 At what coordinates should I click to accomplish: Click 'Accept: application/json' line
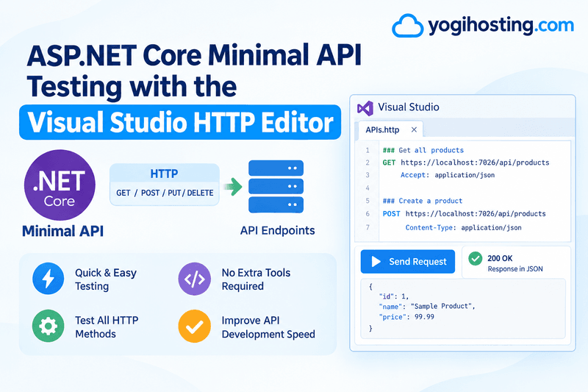point(448,175)
